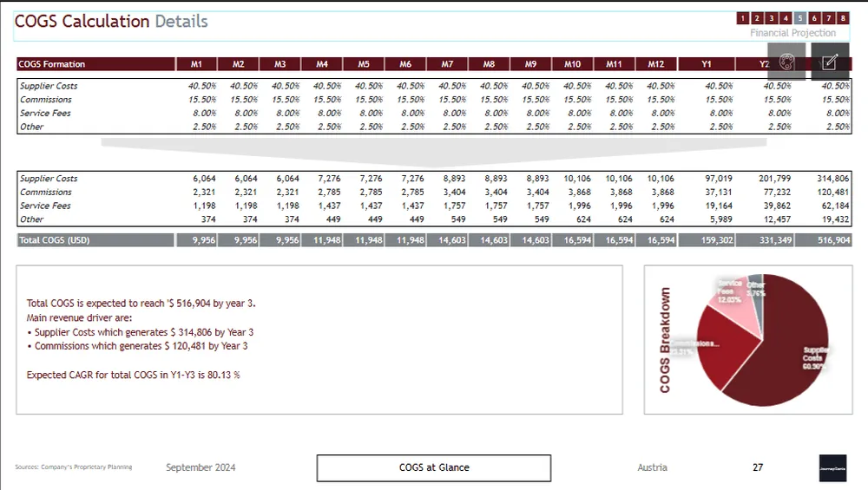Click the Austria footer label

(652, 467)
